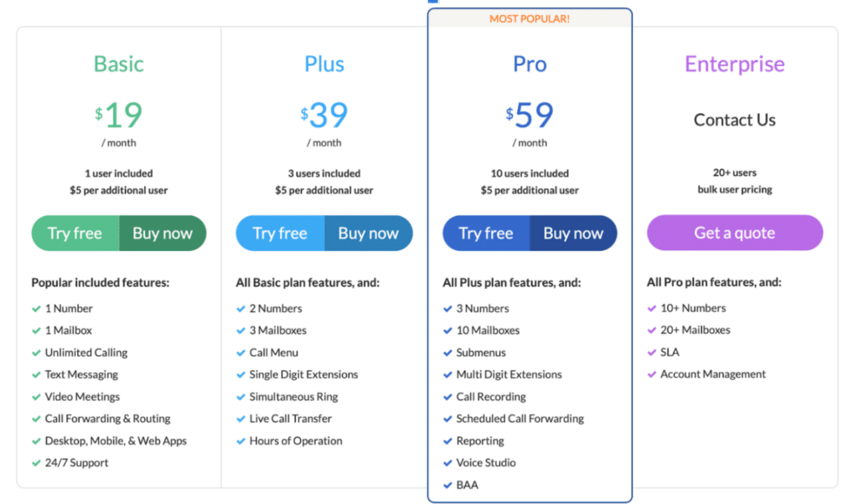Click Try free on Pro plan
The image size is (858, 504).
pos(486,234)
